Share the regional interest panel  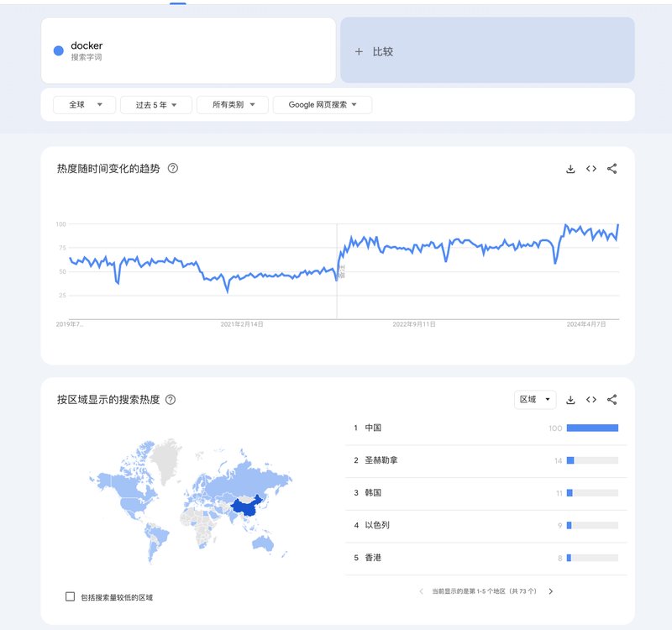point(612,399)
